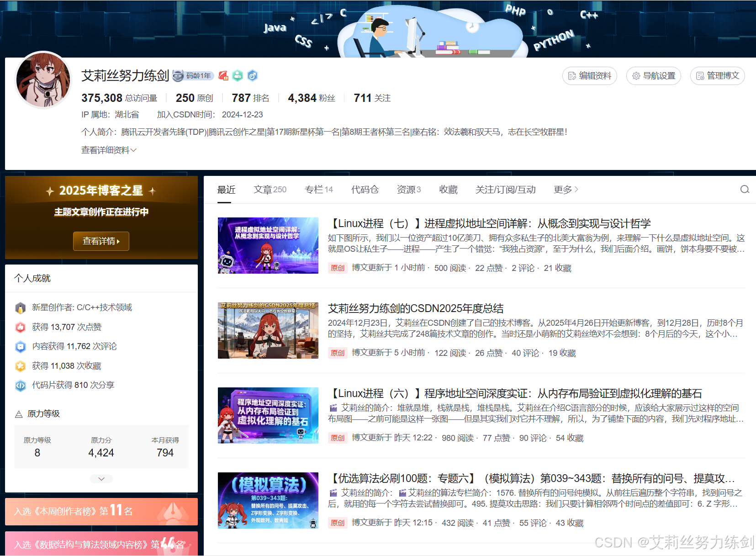Click the 787 排名 stat

pyautogui.click(x=250, y=98)
